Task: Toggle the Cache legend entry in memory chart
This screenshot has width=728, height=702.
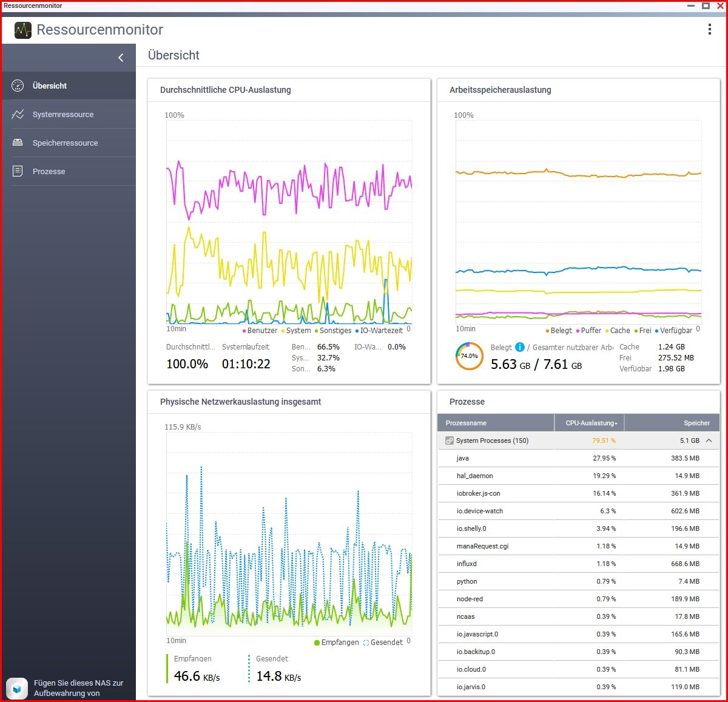Action: click(x=618, y=331)
